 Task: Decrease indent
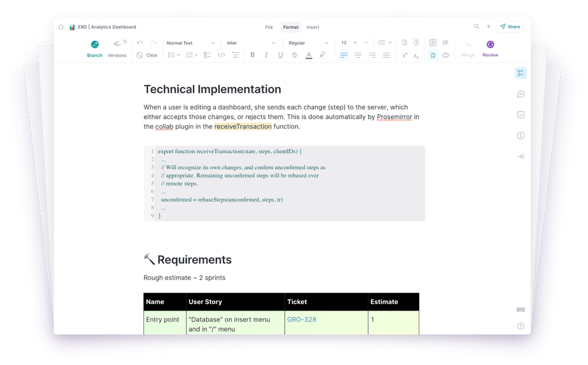[x=416, y=43]
